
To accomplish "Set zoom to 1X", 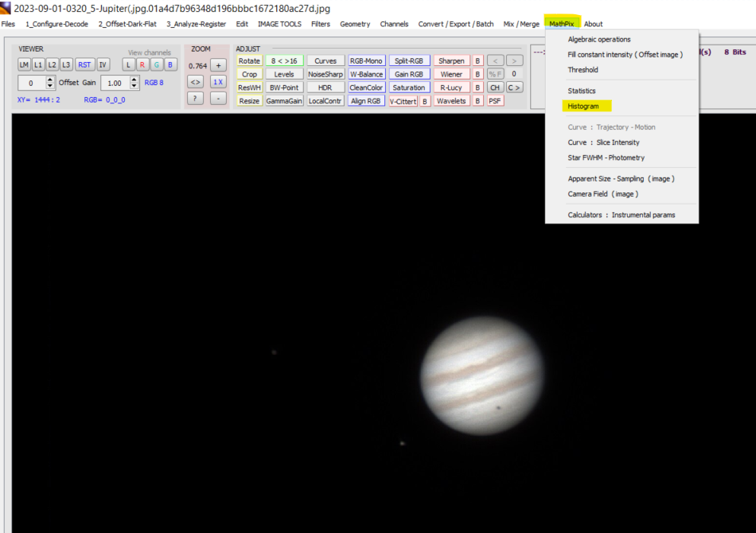I will click(x=218, y=82).
